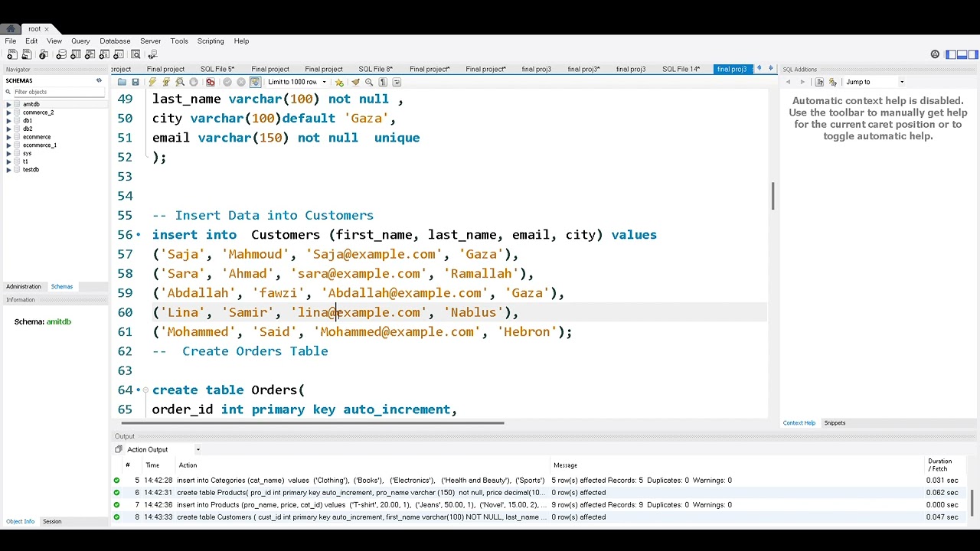Create new stored procedure icon
Screen dimensions: 980x551
tap(105, 54)
